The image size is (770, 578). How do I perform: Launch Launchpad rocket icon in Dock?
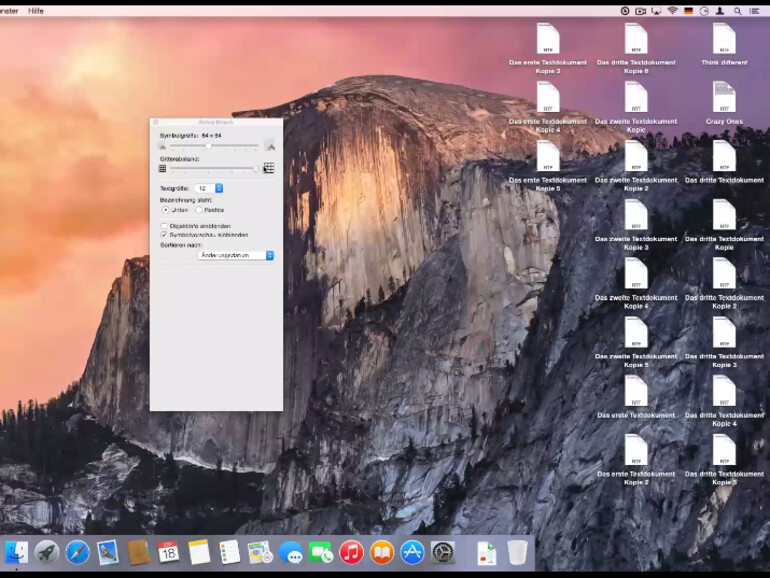[x=47, y=553]
